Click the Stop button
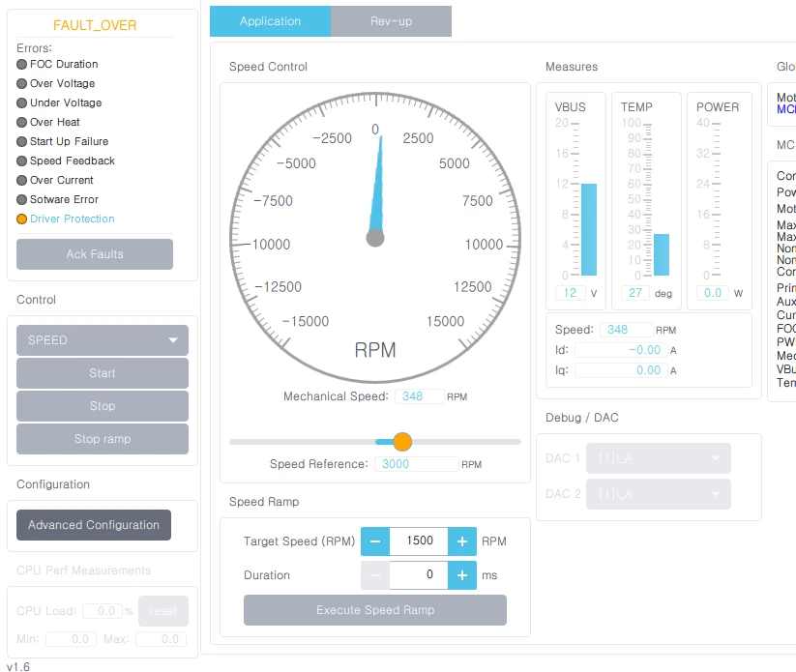The height and width of the screenshot is (672, 796). (x=102, y=406)
